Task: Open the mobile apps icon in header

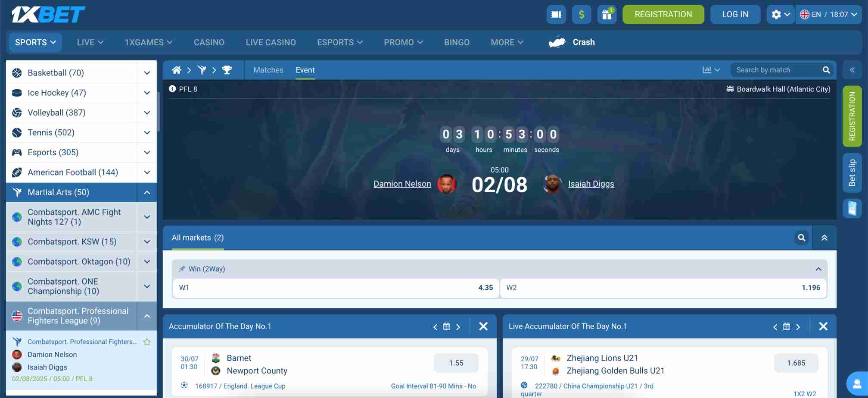Action: point(556,14)
